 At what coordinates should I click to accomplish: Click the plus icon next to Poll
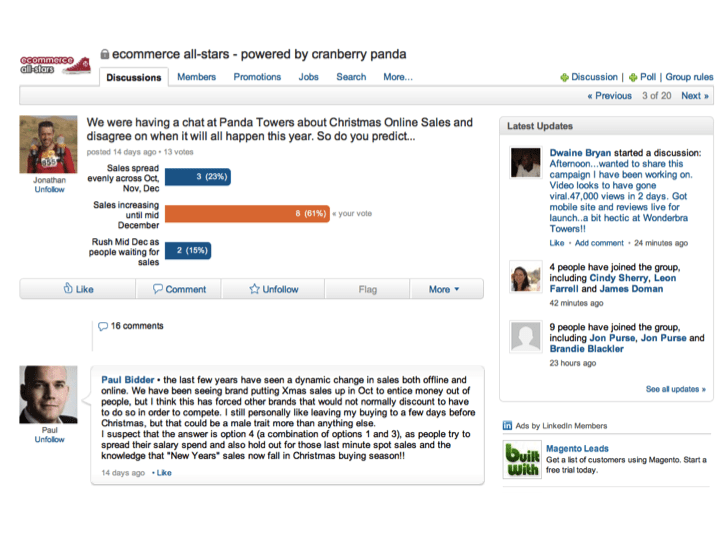point(633,77)
